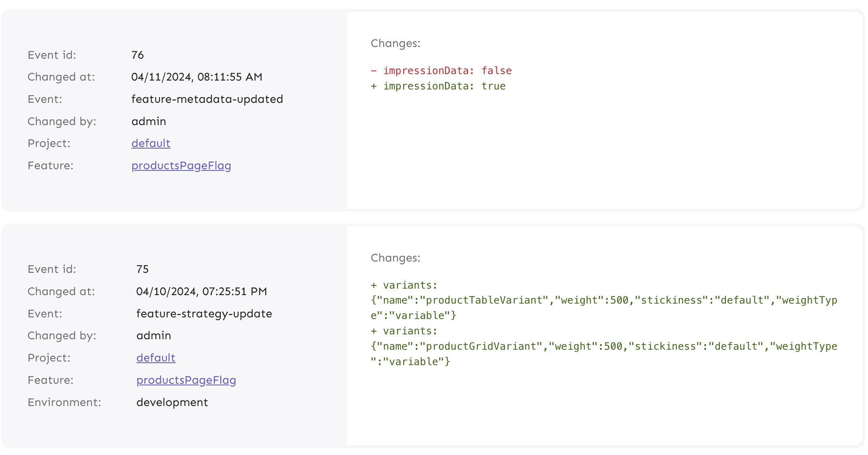This screenshot has width=868, height=455.
Task: Select the timestamp 04/10/2024, 07:25:51 PM
Action: (202, 291)
